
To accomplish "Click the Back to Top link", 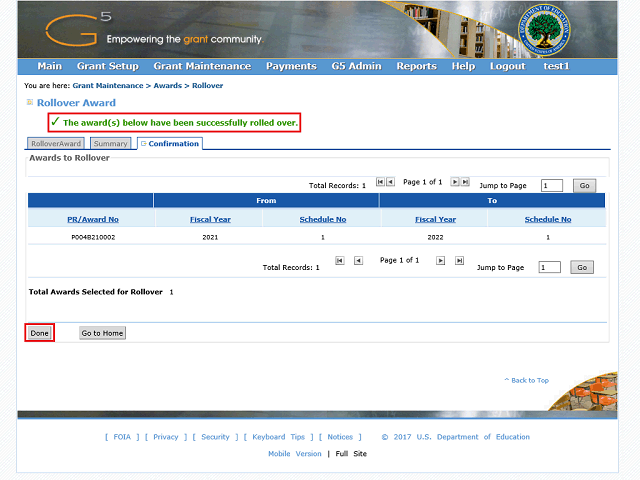I will [x=527, y=380].
